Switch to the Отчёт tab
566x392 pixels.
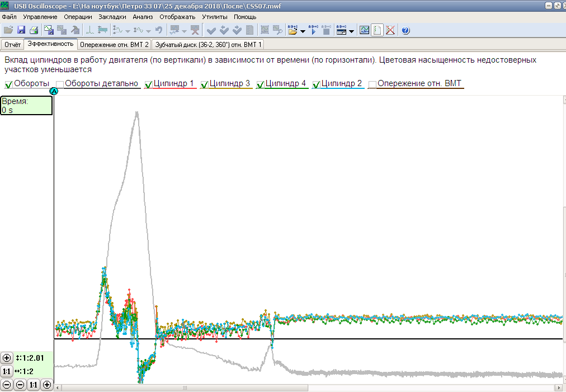click(13, 44)
